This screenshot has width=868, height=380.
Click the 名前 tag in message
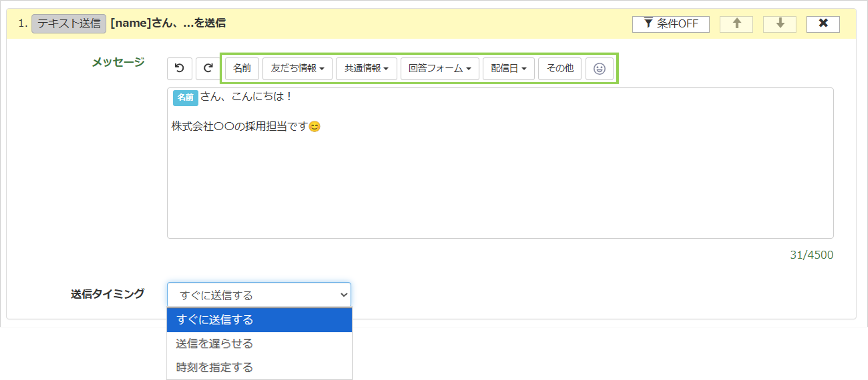coord(185,98)
